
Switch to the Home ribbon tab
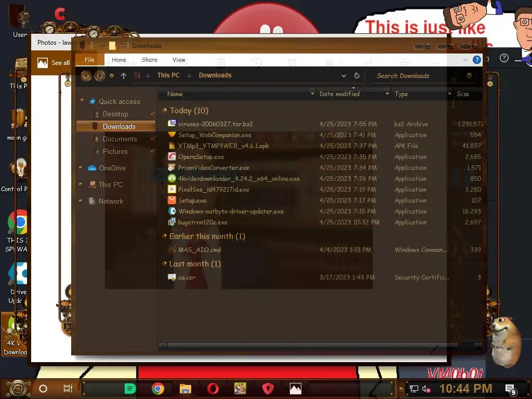point(119,60)
